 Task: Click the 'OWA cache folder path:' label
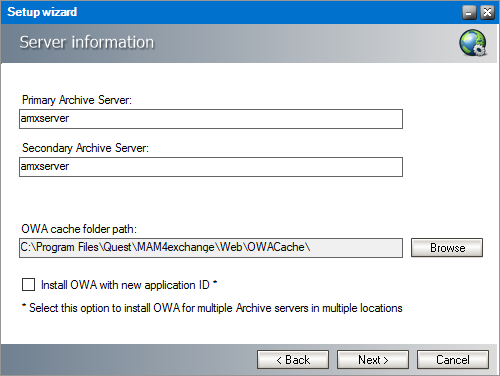[79, 229]
